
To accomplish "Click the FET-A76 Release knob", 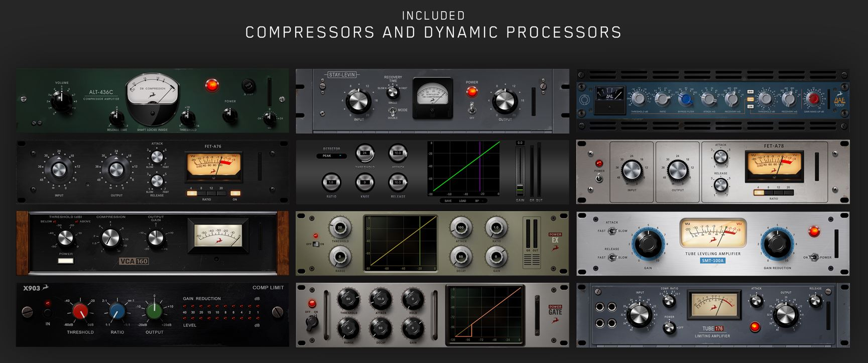I will (157, 181).
